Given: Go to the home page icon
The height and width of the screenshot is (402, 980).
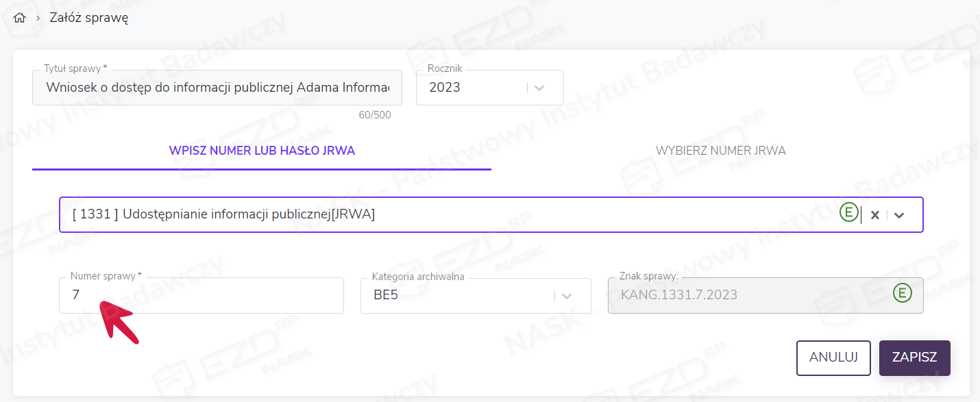Looking at the screenshot, I should pyautogui.click(x=19, y=18).
